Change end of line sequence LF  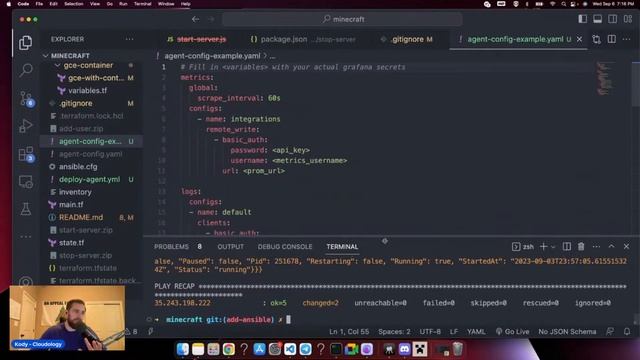click(x=454, y=331)
